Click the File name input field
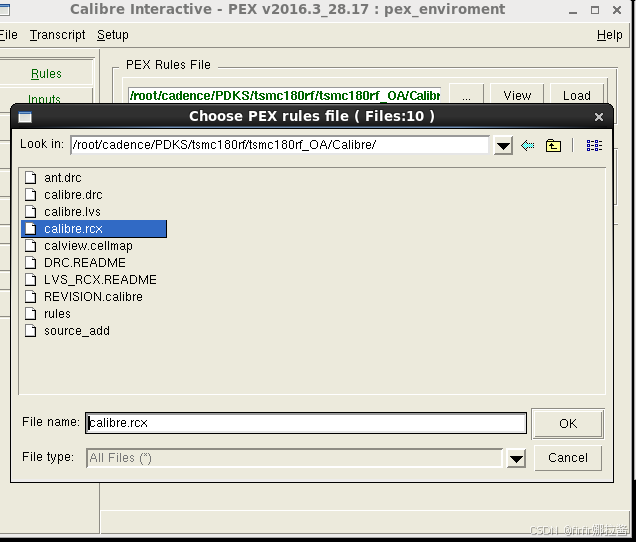636x542 pixels. point(306,423)
